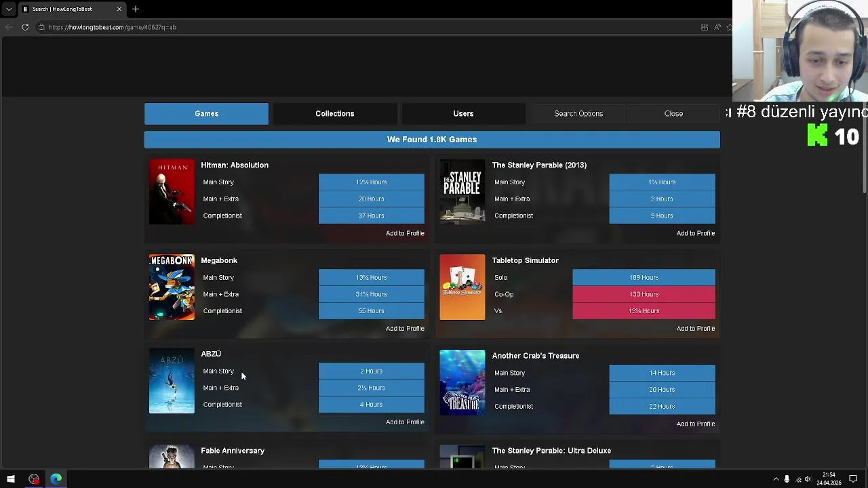
Task: Open Hitman: Absolution cover thumbnail
Action: tap(172, 192)
